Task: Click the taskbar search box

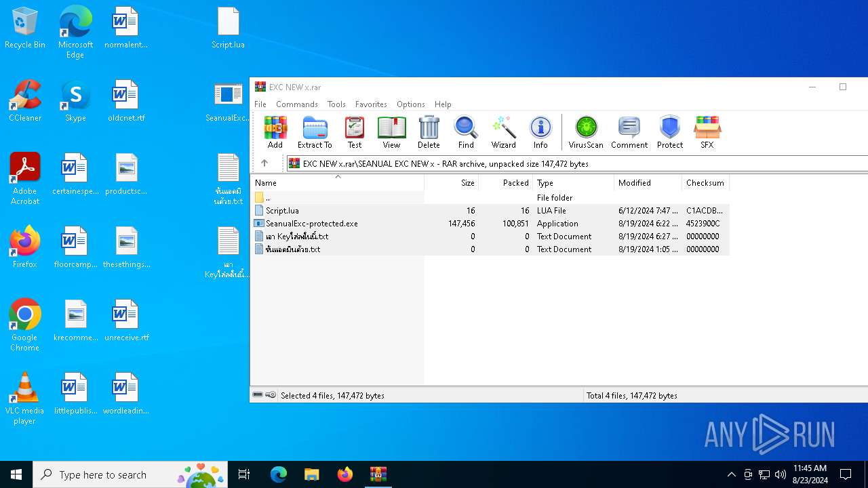Action: pyautogui.click(x=130, y=474)
